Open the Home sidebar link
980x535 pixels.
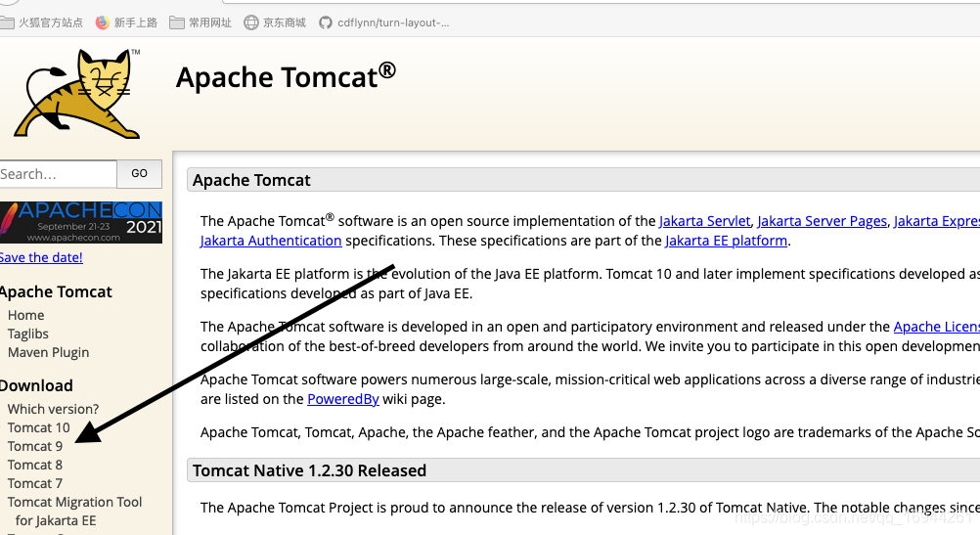pyautogui.click(x=26, y=315)
